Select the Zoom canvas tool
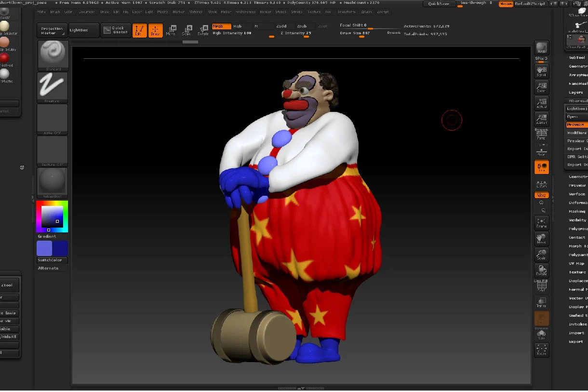The image size is (588, 392). coord(541,87)
